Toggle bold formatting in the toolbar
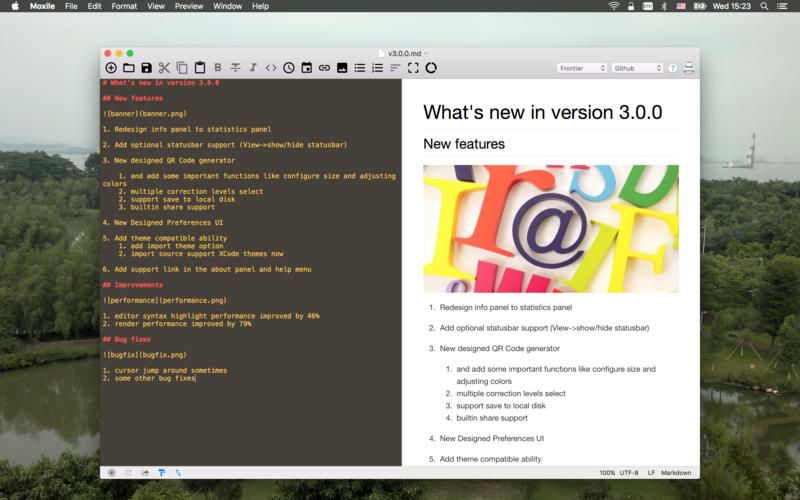Screen dimensions: 800x500 (x=218, y=68)
